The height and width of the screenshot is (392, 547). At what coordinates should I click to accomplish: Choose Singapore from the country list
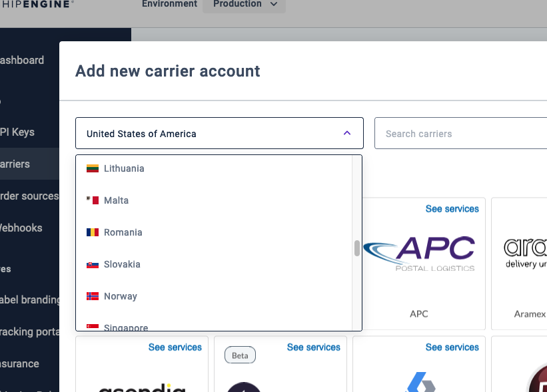(125, 327)
